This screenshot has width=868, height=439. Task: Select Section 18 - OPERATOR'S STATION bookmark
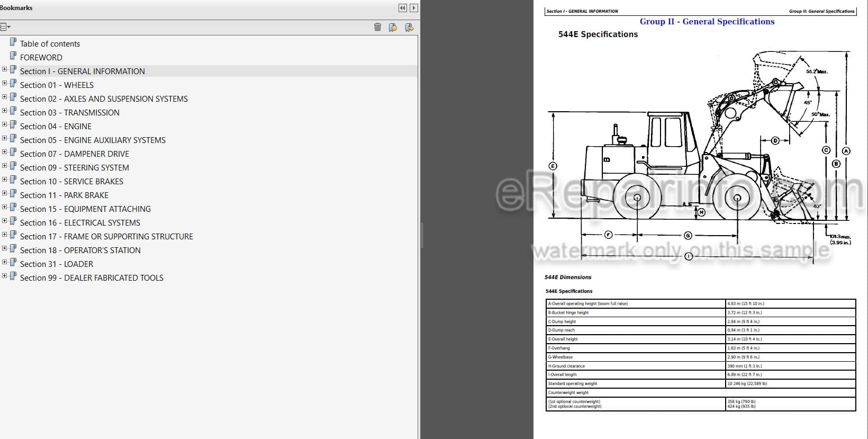pos(80,250)
